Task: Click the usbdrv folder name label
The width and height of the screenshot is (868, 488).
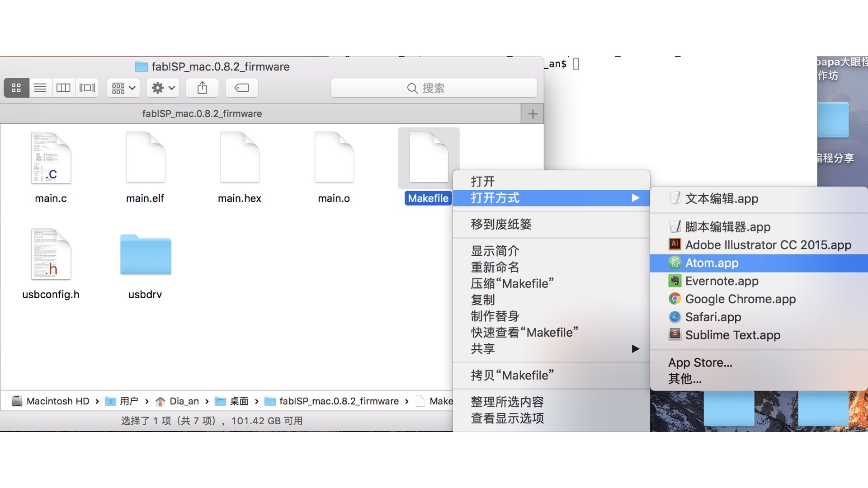Action: (145, 295)
